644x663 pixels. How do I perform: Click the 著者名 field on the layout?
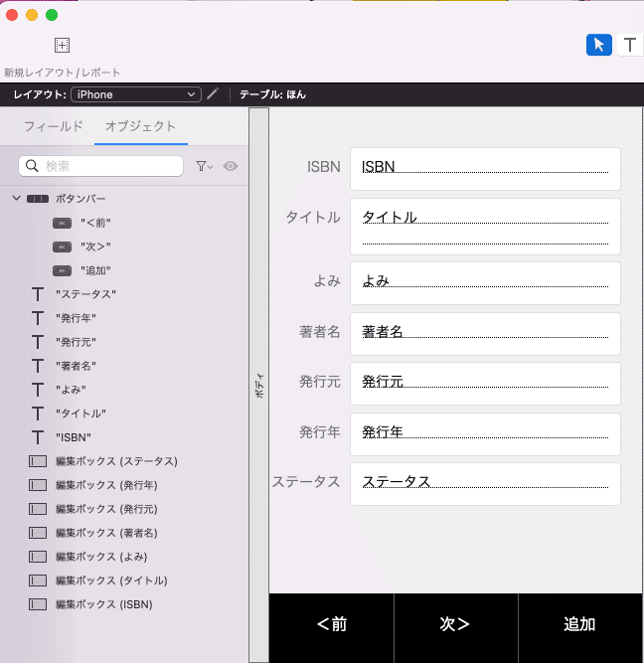click(485, 334)
